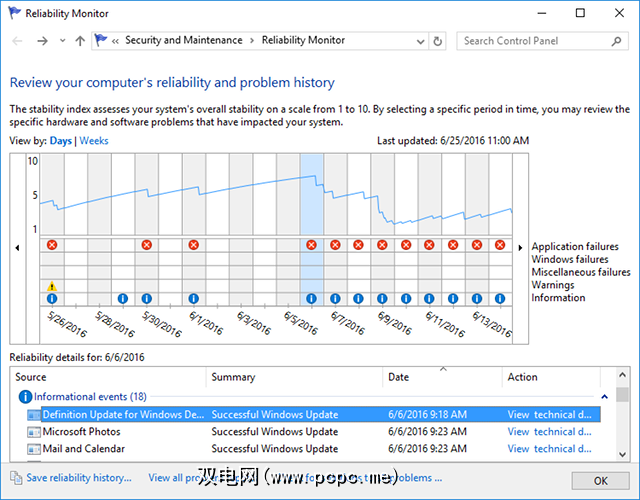Screen dimensions: 640x500
Task: Open the recent locations dropdown arrow
Action: (62, 41)
